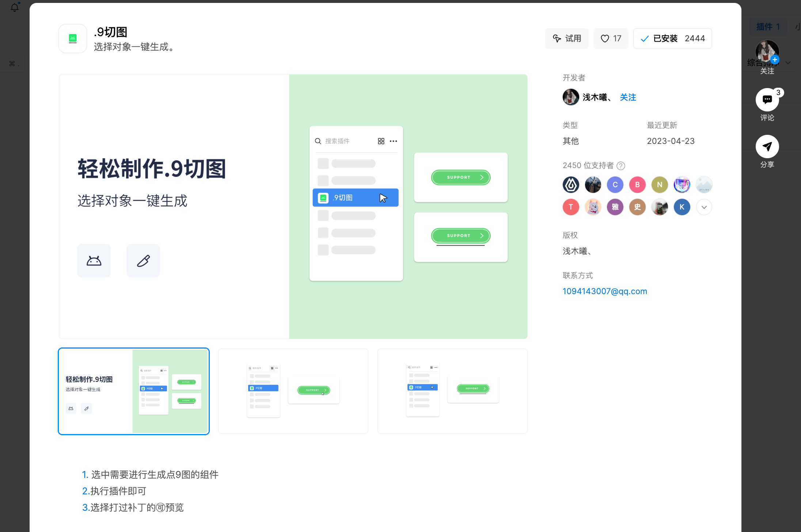The image size is (801, 532).
Task: Click the .9切图 plugin logo icon
Action: 73,38
